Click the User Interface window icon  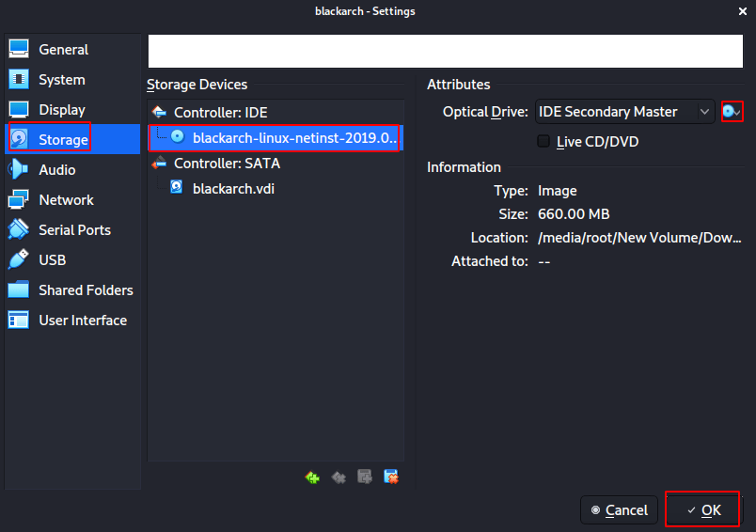[18, 320]
